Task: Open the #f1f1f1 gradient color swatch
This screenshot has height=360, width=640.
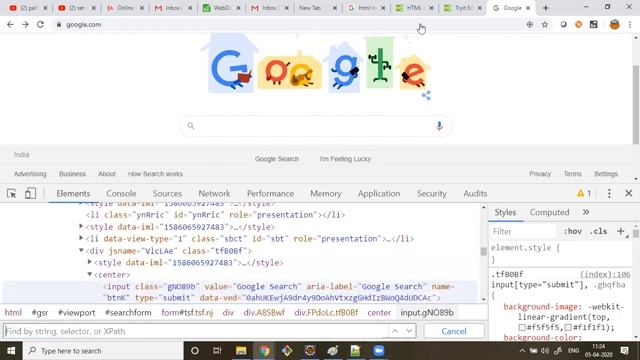Action: point(568,327)
